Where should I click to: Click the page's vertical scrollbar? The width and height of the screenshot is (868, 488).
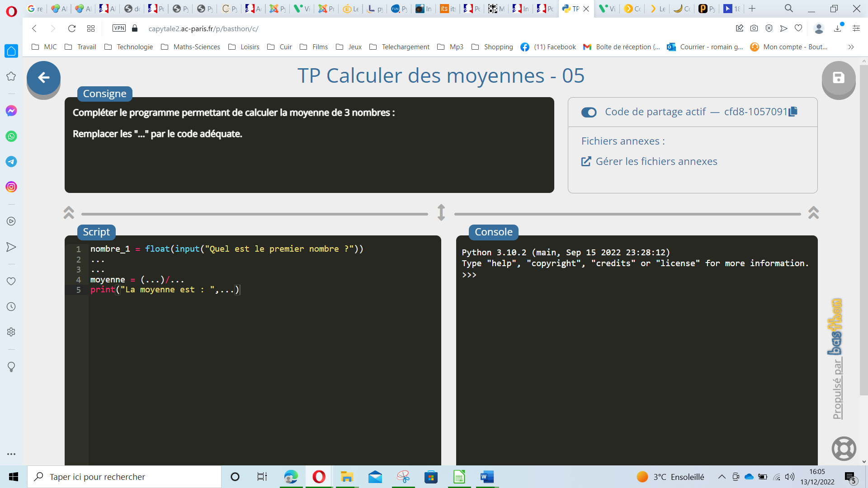click(863, 226)
